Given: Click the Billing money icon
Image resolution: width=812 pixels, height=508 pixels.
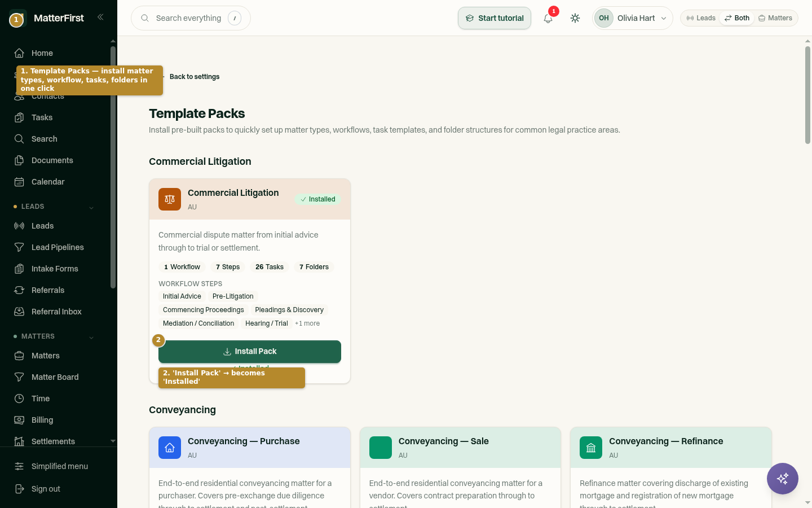Looking at the screenshot, I should (19, 420).
